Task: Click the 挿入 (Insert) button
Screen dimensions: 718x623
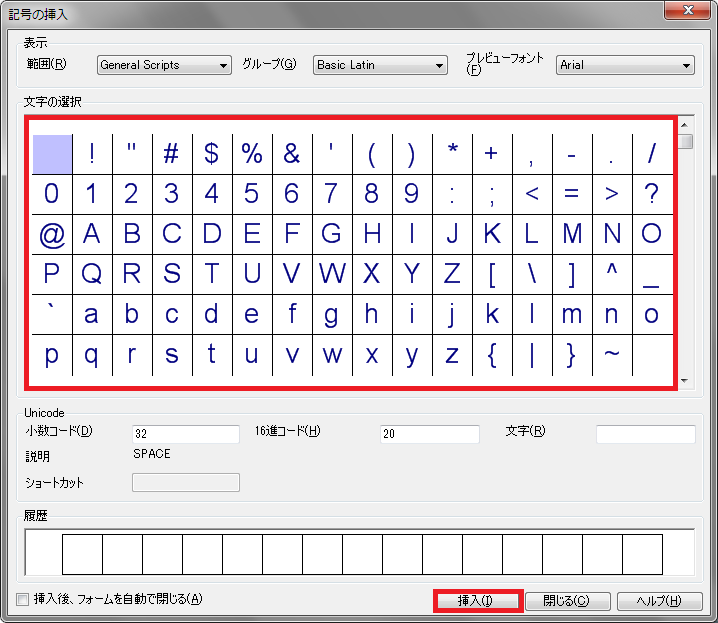Action: pyautogui.click(x=477, y=601)
